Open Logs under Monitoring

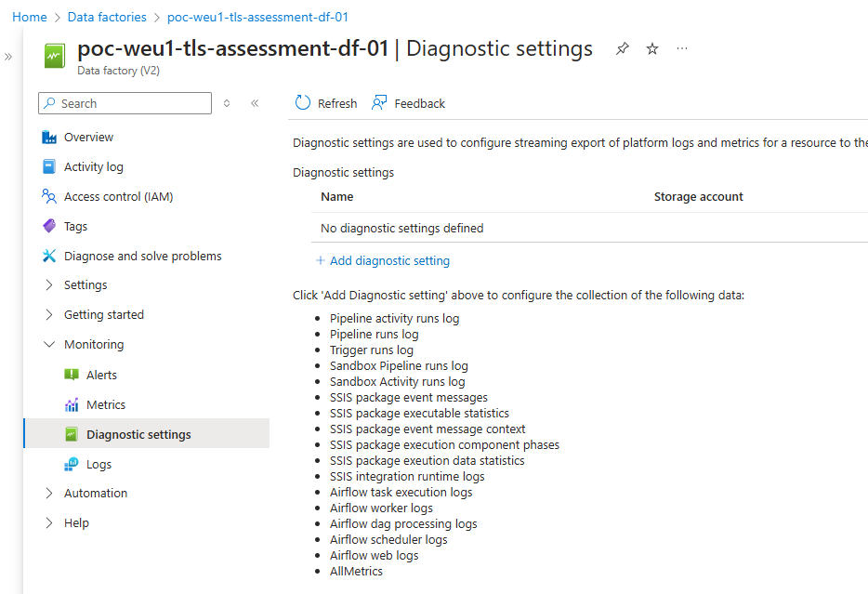[99, 465]
